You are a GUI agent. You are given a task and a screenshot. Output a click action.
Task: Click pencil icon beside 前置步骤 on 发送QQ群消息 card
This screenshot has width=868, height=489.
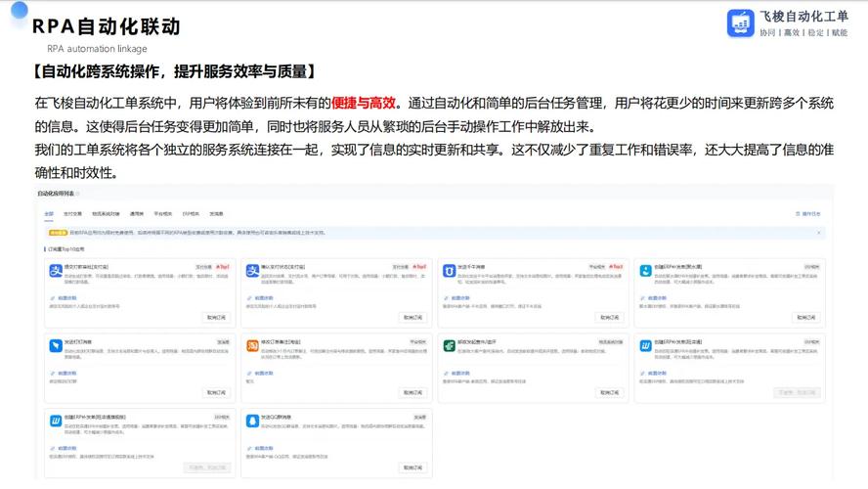(x=249, y=448)
